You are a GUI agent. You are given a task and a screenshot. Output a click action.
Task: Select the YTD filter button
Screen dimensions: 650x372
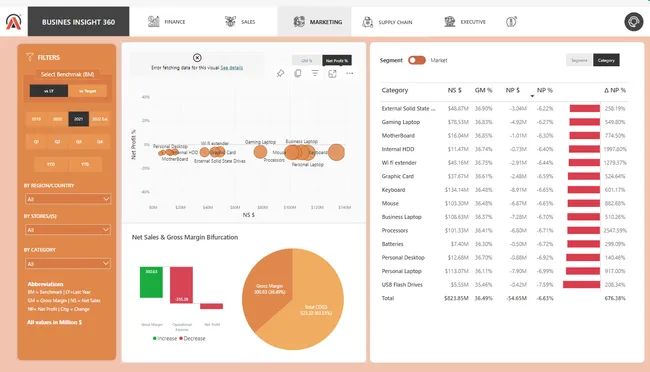51,164
